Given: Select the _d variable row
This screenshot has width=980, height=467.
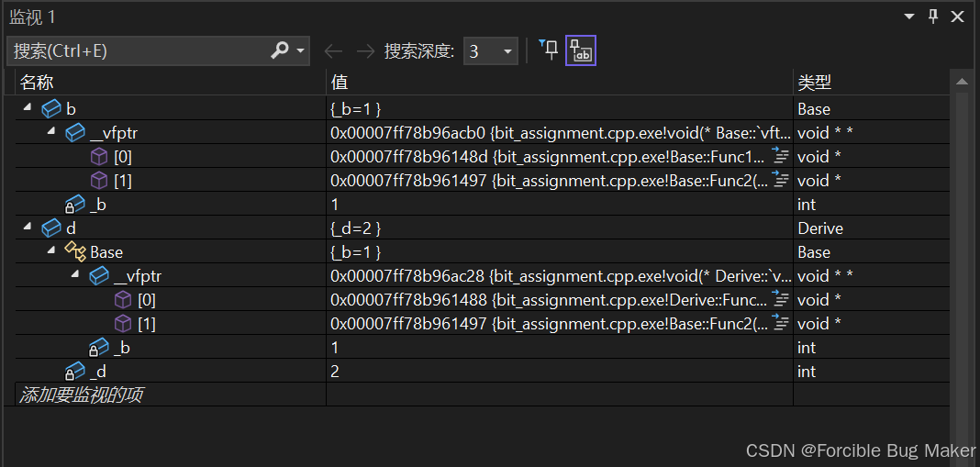Looking at the screenshot, I should pos(98,371).
